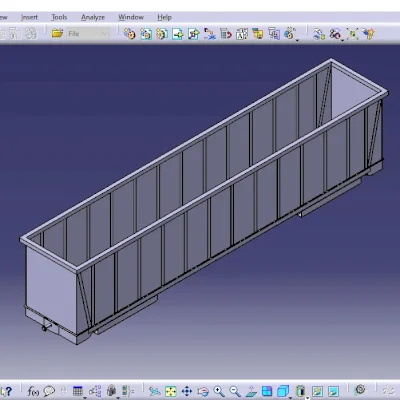
Task: Click the What's This help cursor icon
Action: pos(7,391)
